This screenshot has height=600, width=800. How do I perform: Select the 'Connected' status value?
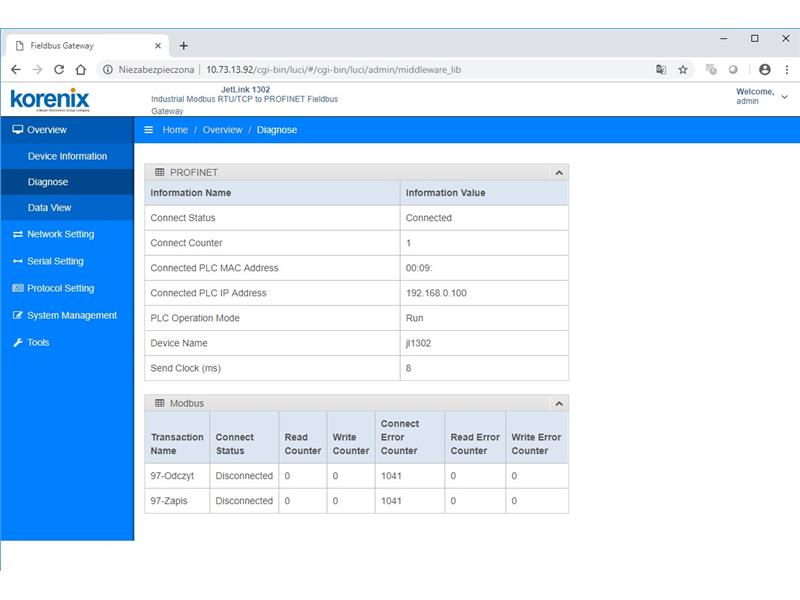point(429,218)
